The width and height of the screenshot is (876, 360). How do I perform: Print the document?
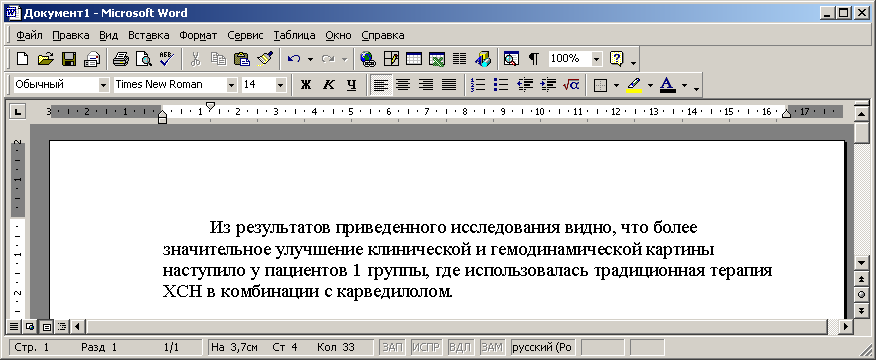pos(121,59)
